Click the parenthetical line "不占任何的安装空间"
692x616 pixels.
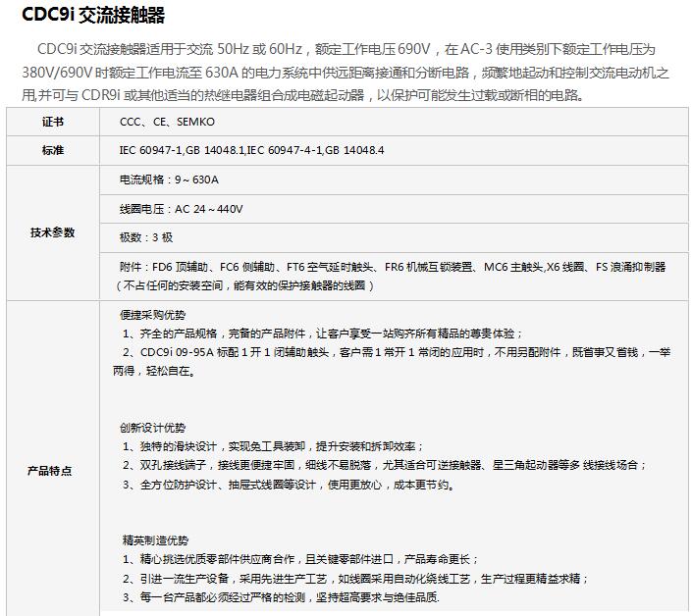[x=244, y=285]
